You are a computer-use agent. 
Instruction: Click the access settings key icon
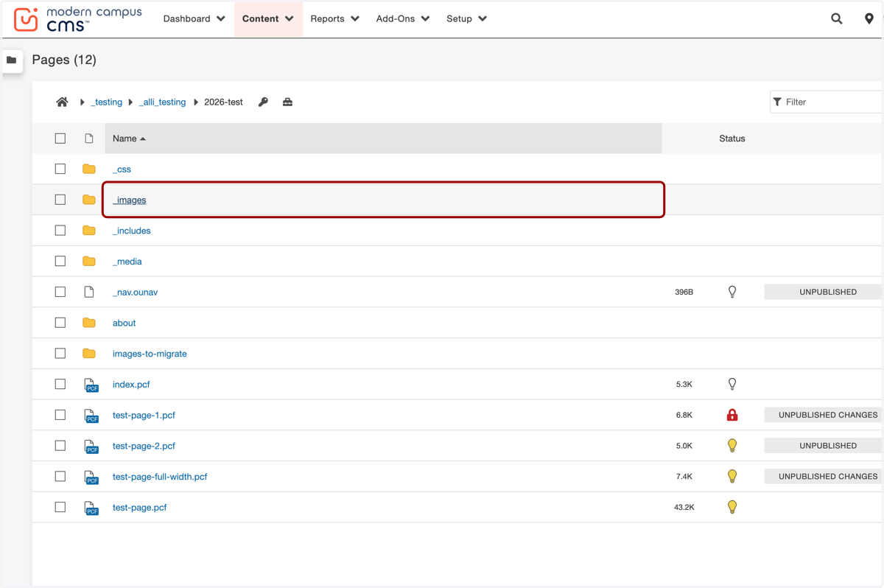[263, 102]
